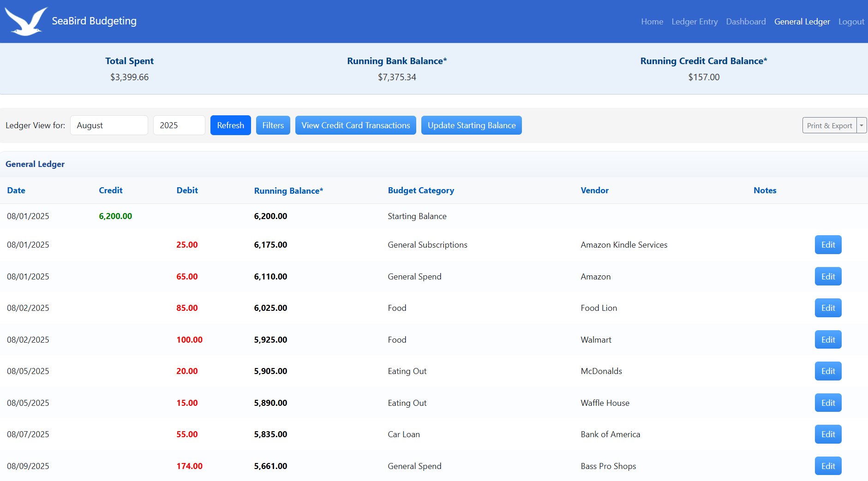Open the month dropdown showing August
This screenshot has width=868, height=481.
click(109, 125)
